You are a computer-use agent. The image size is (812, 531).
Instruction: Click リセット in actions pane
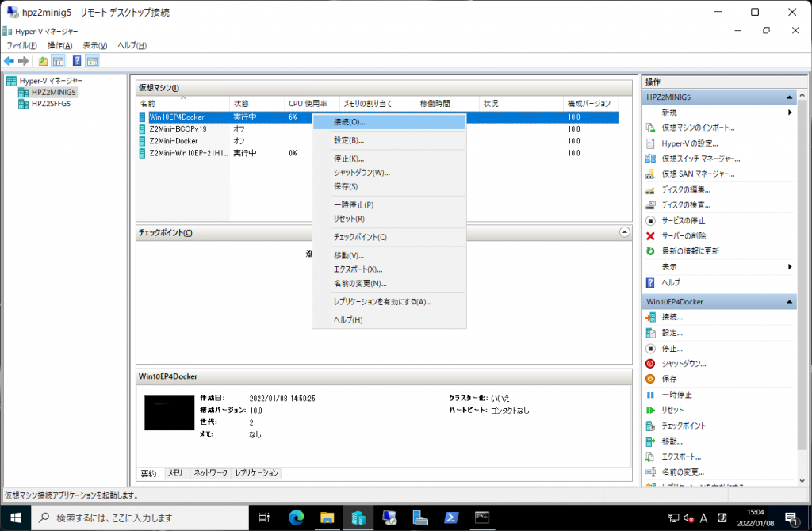(x=672, y=410)
